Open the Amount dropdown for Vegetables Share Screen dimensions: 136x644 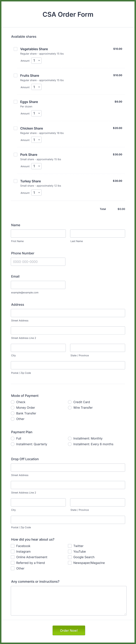pos(36,60)
